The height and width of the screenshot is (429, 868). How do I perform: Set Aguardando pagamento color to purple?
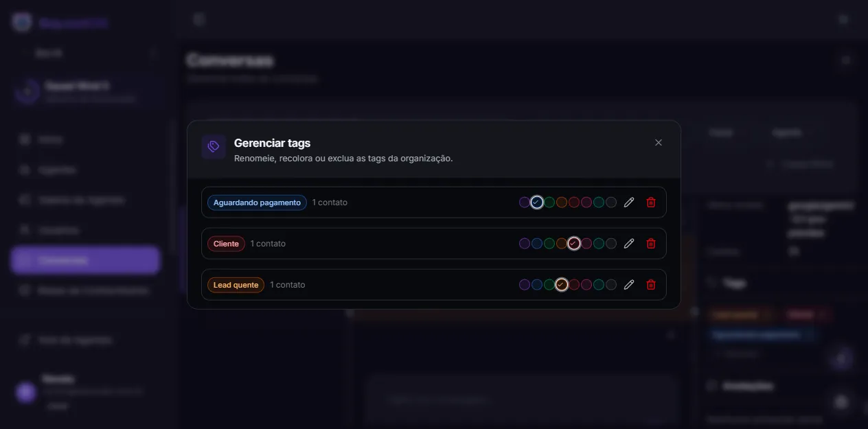pos(525,202)
